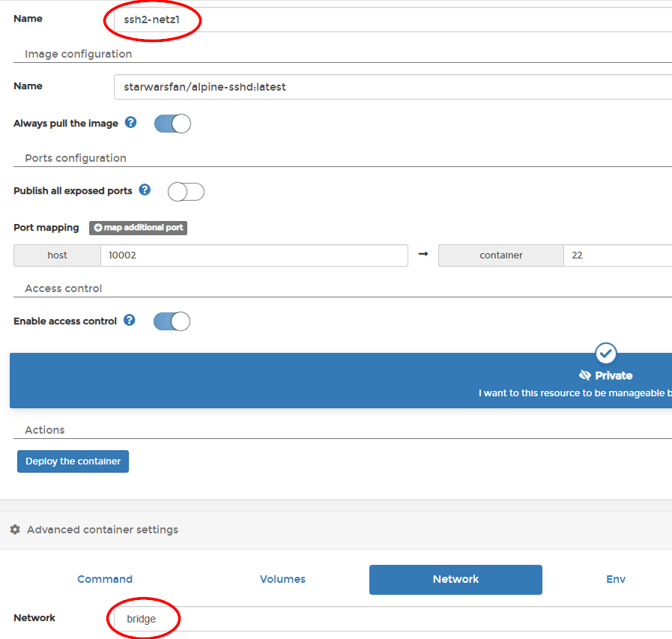This screenshot has height=639, width=672.
Task: Select the Network tab
Action: 455,579
